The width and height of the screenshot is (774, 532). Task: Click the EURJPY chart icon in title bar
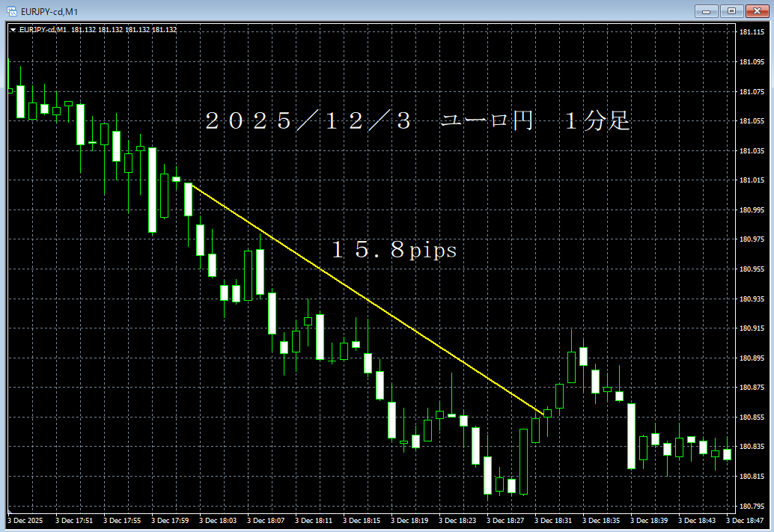(x=13, y=11)
